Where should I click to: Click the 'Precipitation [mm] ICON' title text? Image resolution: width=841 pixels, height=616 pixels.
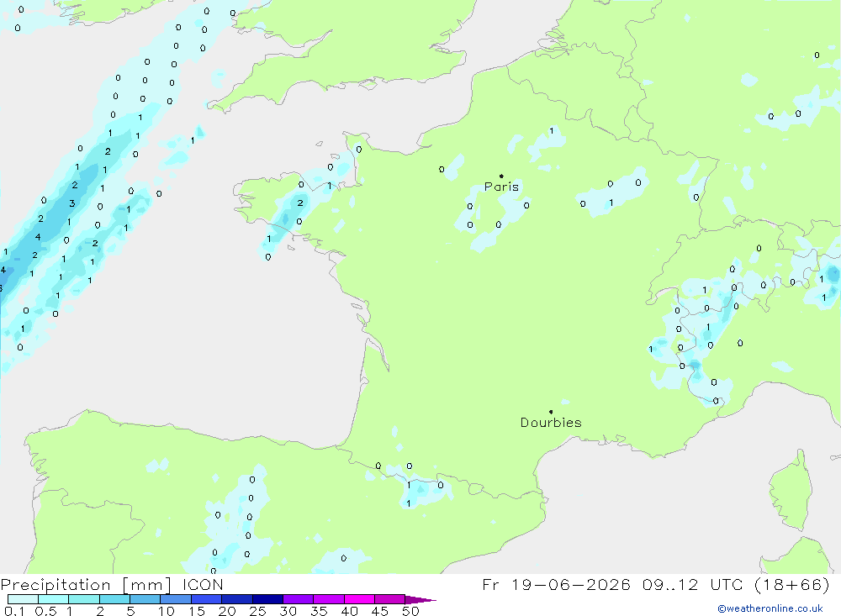point(112,585)
